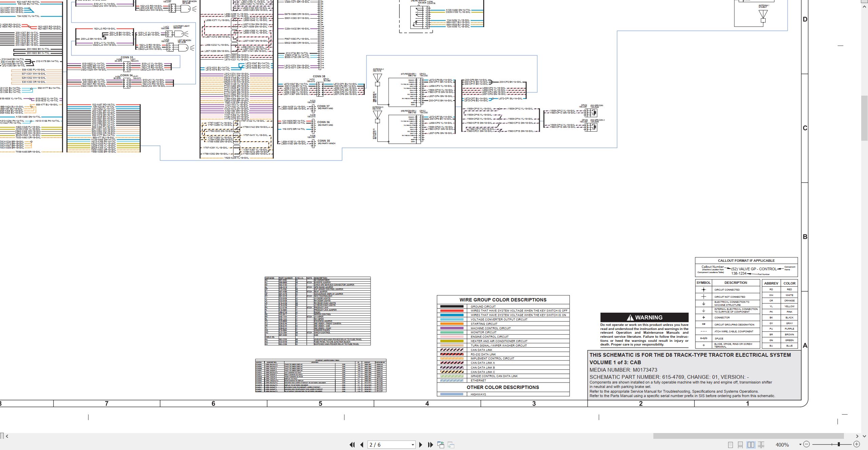Click the zoom in plus icon
The height and width of the screenshot is (450, 868).
[x=856, y=444]
